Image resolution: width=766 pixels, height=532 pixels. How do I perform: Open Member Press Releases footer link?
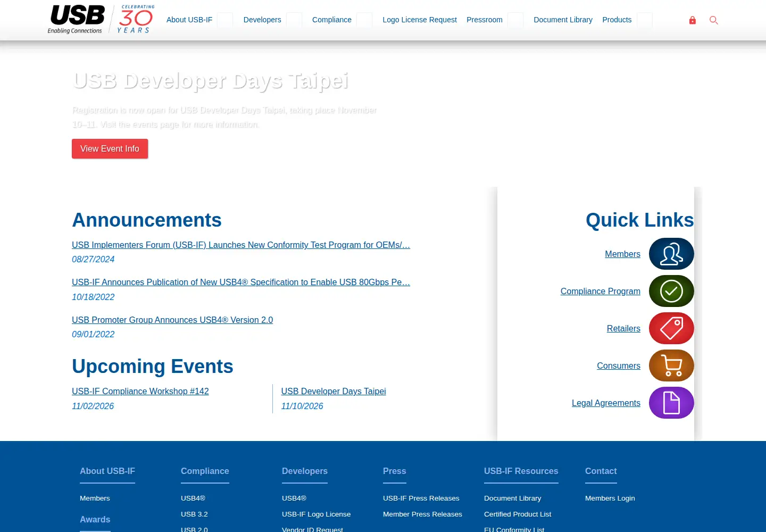422,514
